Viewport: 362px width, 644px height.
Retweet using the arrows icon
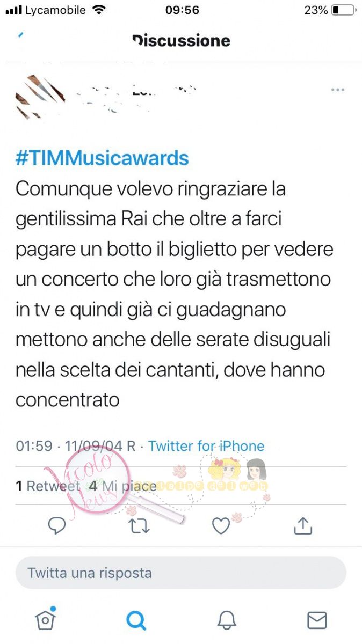point(140,526)
